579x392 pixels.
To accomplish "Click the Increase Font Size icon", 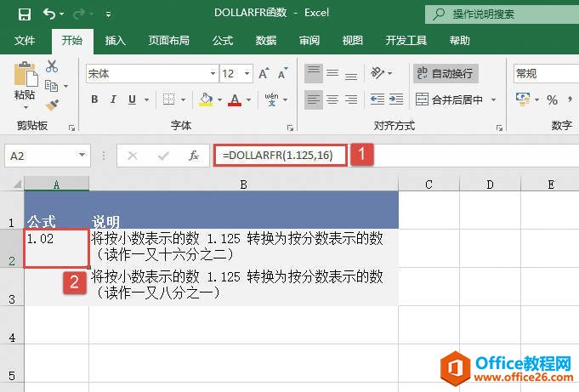I will coord(264,73).
